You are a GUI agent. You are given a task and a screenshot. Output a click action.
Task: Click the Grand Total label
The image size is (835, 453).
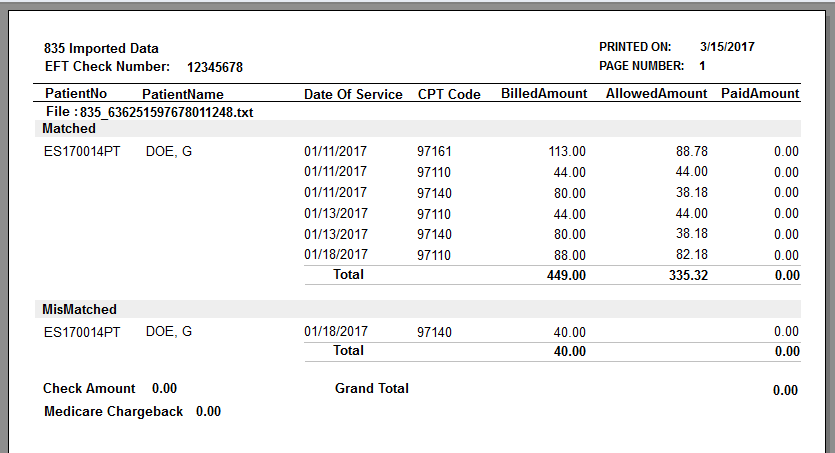372,388
